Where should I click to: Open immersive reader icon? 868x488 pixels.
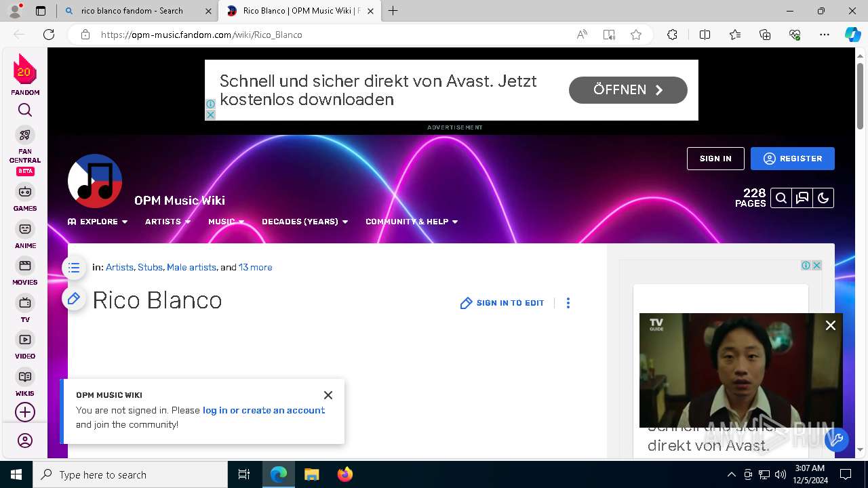609,35
